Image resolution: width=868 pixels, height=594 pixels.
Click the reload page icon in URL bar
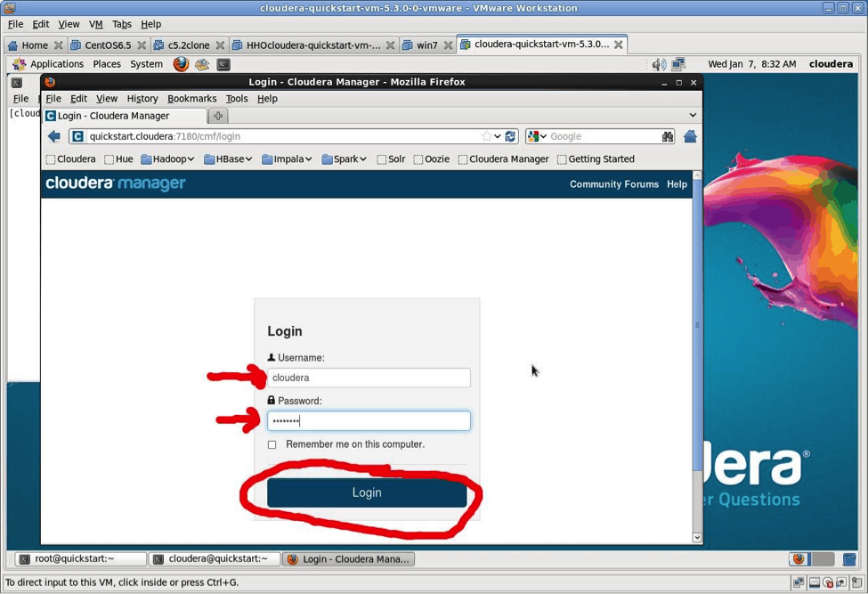[x=510, y=136]
